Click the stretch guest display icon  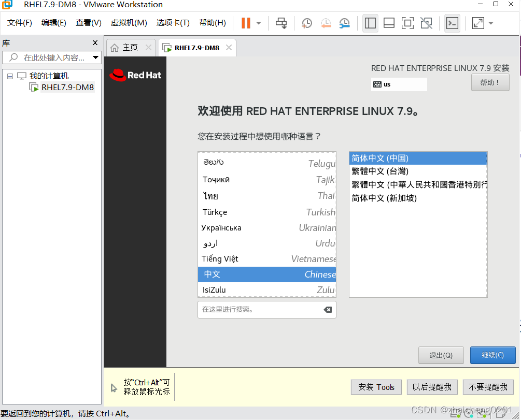[x=478, y=23]
